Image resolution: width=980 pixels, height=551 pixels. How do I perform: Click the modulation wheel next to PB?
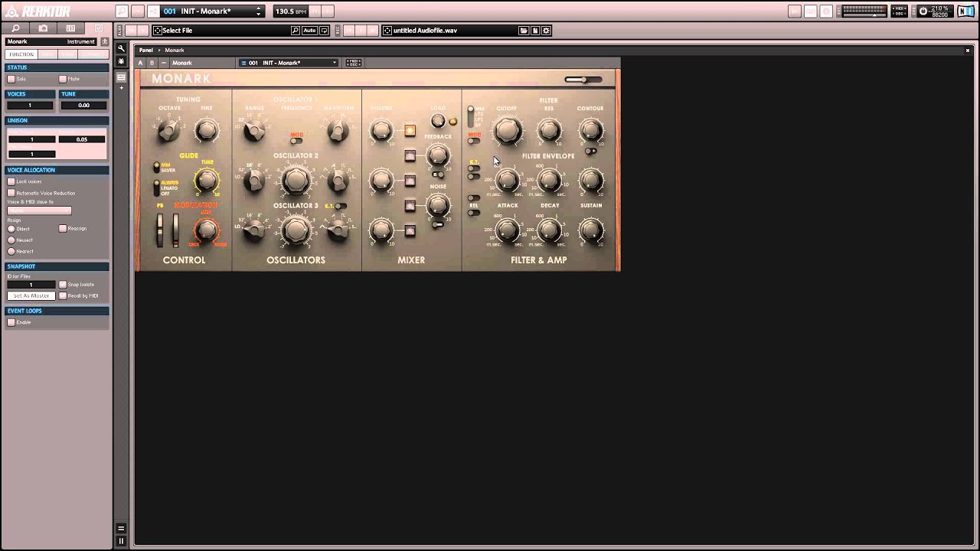175,230
